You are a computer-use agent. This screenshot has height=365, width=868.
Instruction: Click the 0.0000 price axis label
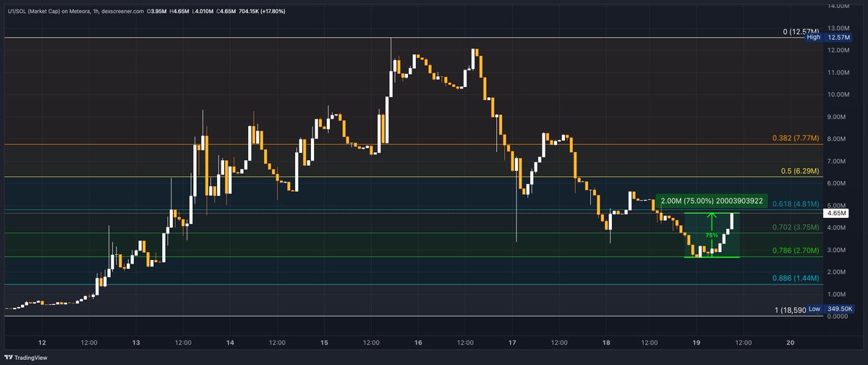pos(838,317)
